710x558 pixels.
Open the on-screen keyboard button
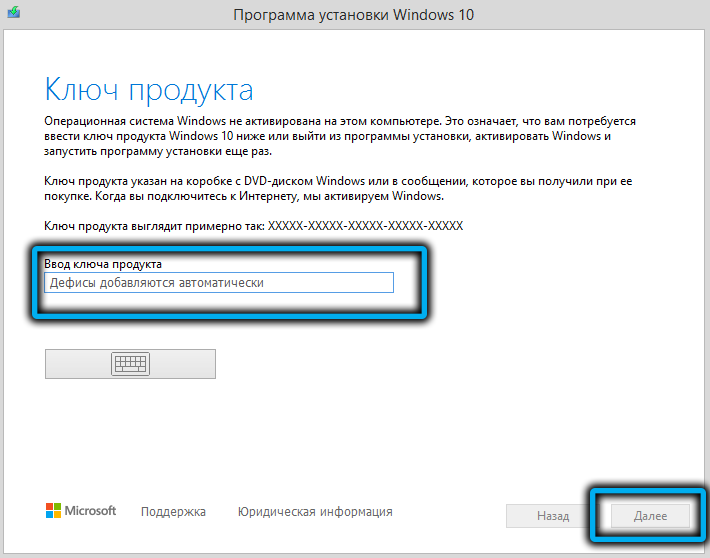tap(130, 364)
